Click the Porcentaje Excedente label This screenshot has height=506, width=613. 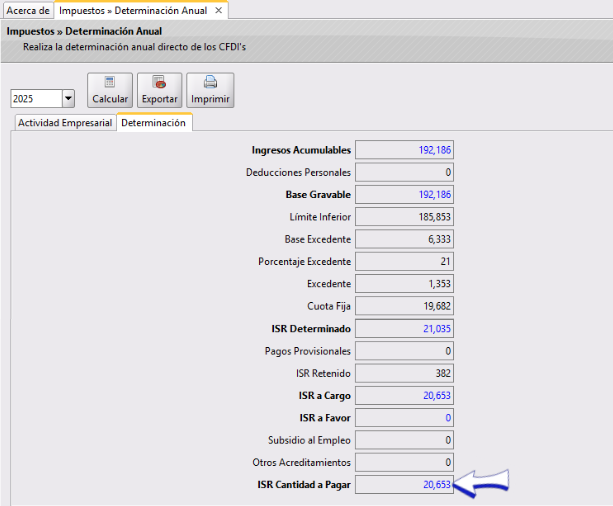point(304,261)
